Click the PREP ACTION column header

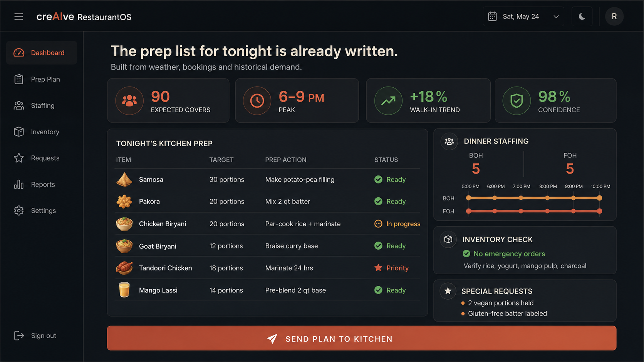286,160
